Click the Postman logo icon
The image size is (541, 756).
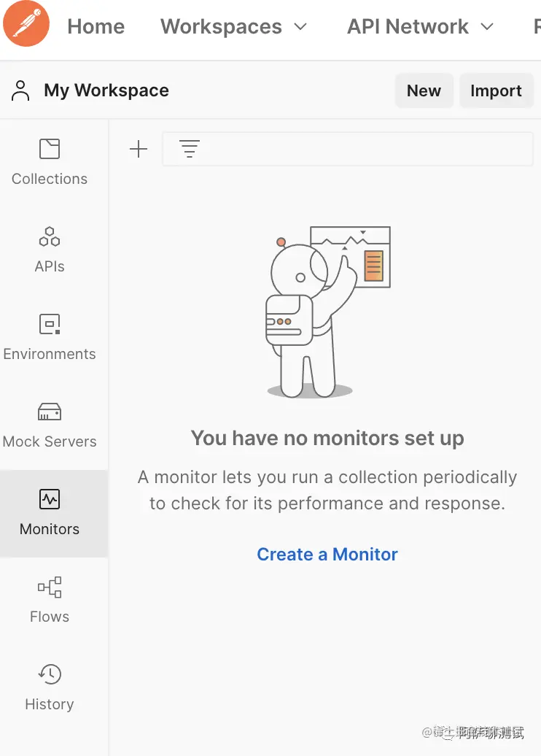pos(26,23)
